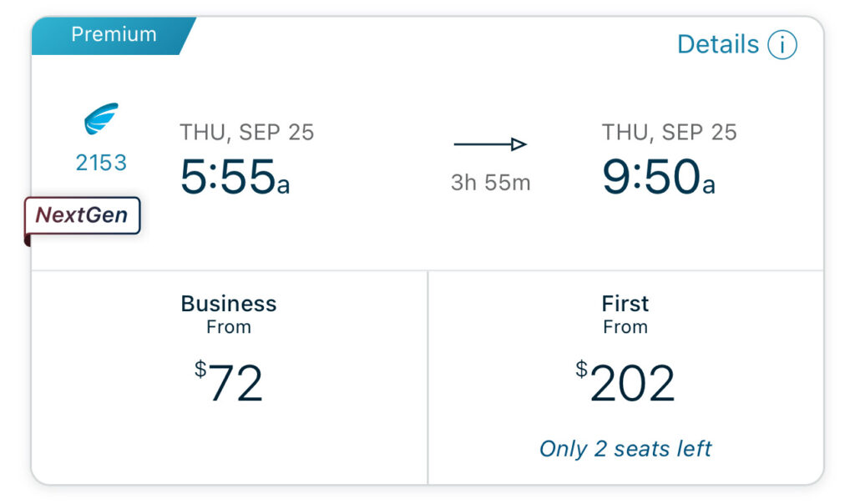The image size is (855, 504).
Task: Click the blue airline wing logo
Action: [101, 118]
